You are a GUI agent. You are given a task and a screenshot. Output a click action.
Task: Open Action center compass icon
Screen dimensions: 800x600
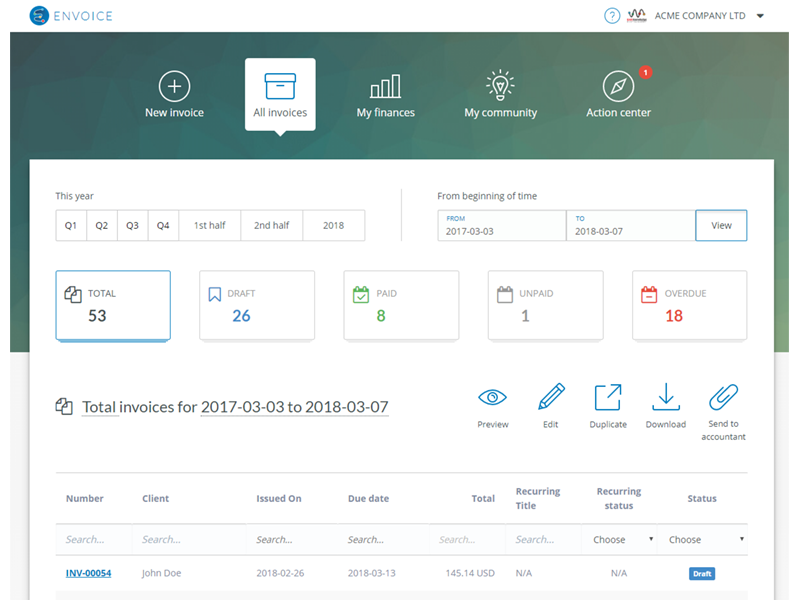[x=618, y=86]
